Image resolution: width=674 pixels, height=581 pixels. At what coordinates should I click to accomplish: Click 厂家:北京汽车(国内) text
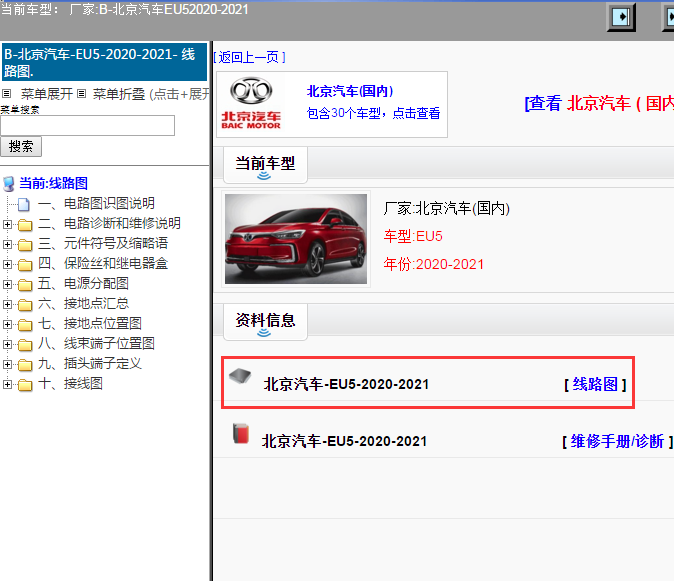[x=447, y=208]
